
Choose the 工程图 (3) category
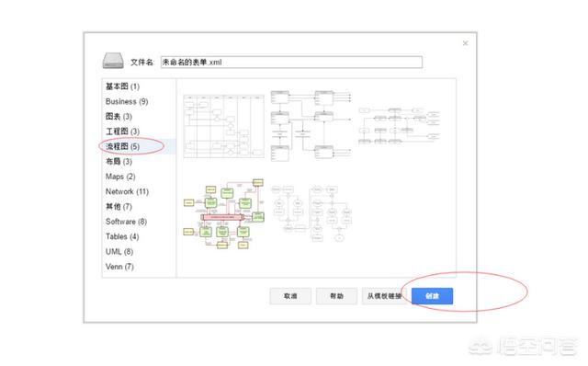tap(122, 132)
